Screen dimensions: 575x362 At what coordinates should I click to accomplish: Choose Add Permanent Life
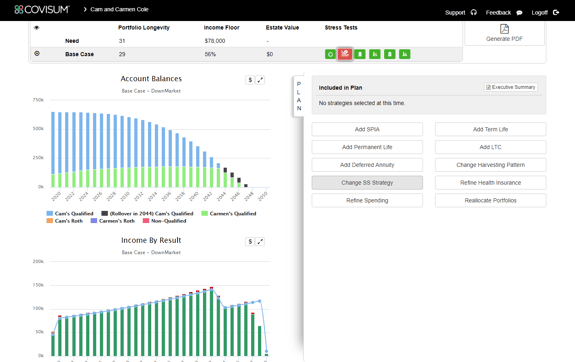pyautogui.click(x=367, y=147)
